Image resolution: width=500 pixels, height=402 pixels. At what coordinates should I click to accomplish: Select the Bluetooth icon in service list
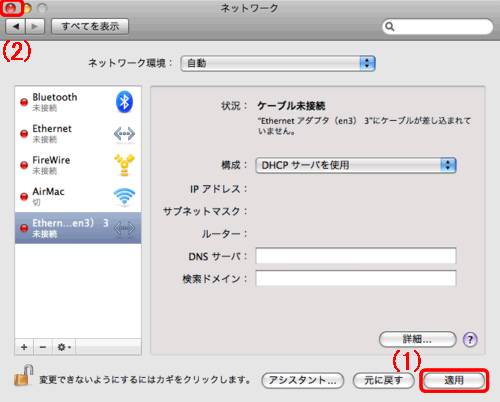click(x=124, y=101)
